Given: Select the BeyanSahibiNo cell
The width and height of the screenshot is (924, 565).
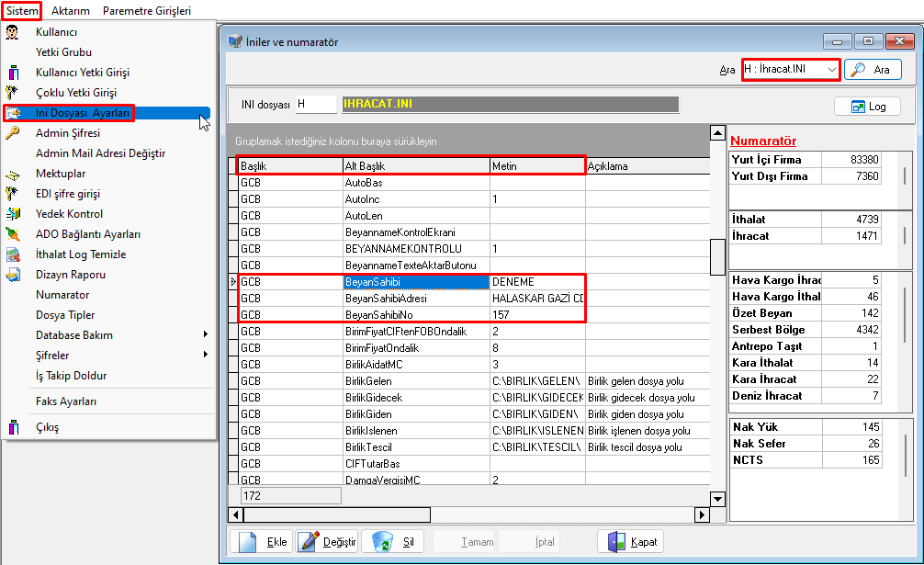Looking at the screenshot, I should coord(416,315).
